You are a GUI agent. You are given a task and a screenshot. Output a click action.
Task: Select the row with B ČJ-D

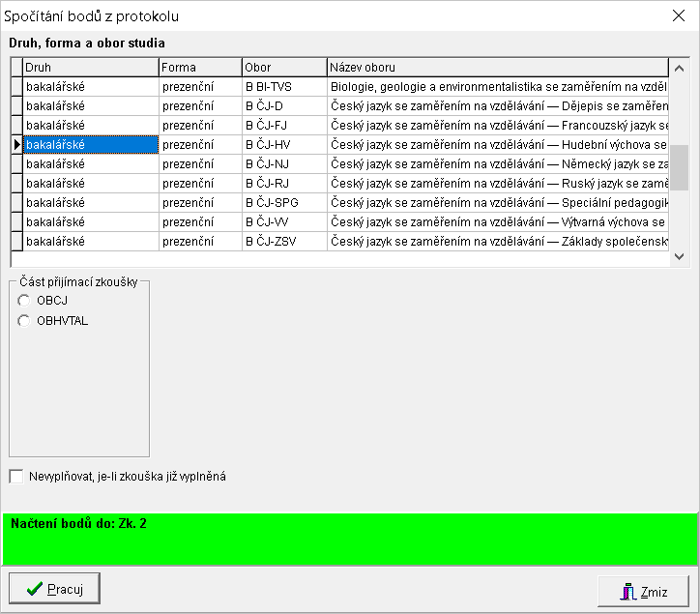pyautogui.click(x=284, y=106)
